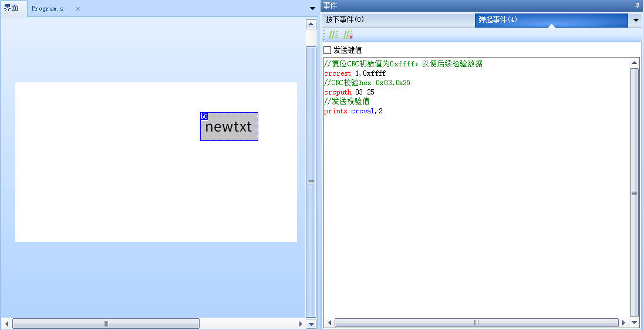Viewport: 644px width, 330px height.
Task: Open the Program.s tab
Action: tap(48, 9)
